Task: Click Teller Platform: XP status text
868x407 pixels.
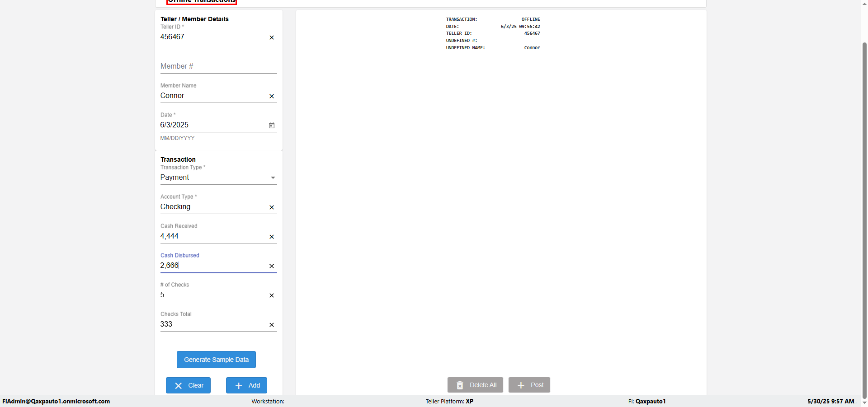Action: [x=449, y=401]
